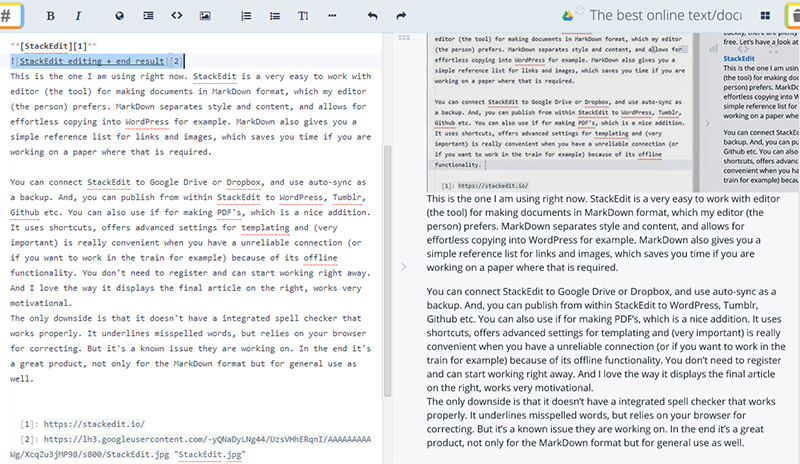This screenshot has height=464, width=800.
Task: Apply italic formatting
Action: point(79,16)
